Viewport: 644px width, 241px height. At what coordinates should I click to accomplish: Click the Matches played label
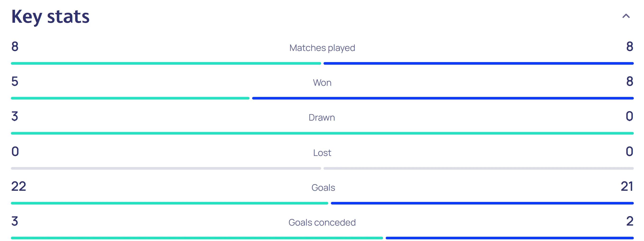tap(322, 48)
